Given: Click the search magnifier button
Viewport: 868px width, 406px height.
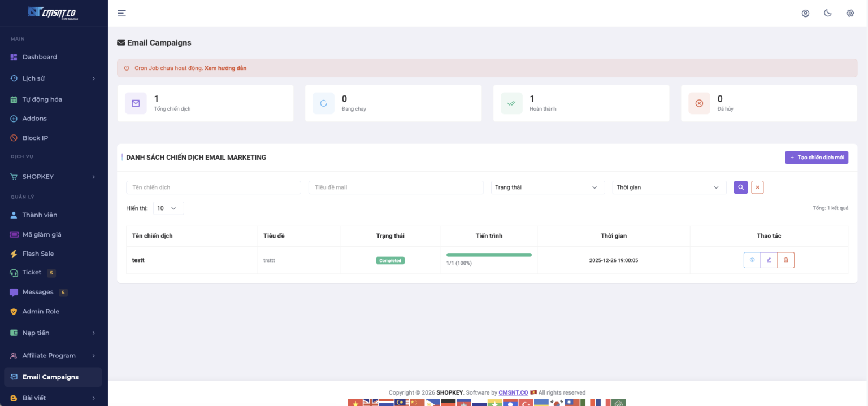Looking at the screenshot, I should coord(740,187).
